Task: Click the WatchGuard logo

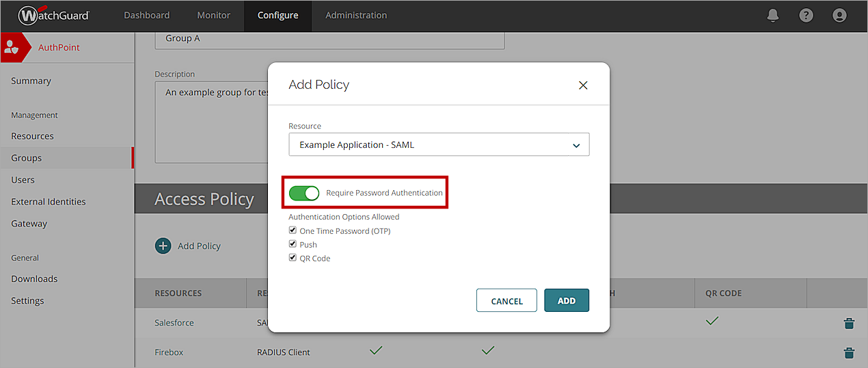Action: coord(53,15)
